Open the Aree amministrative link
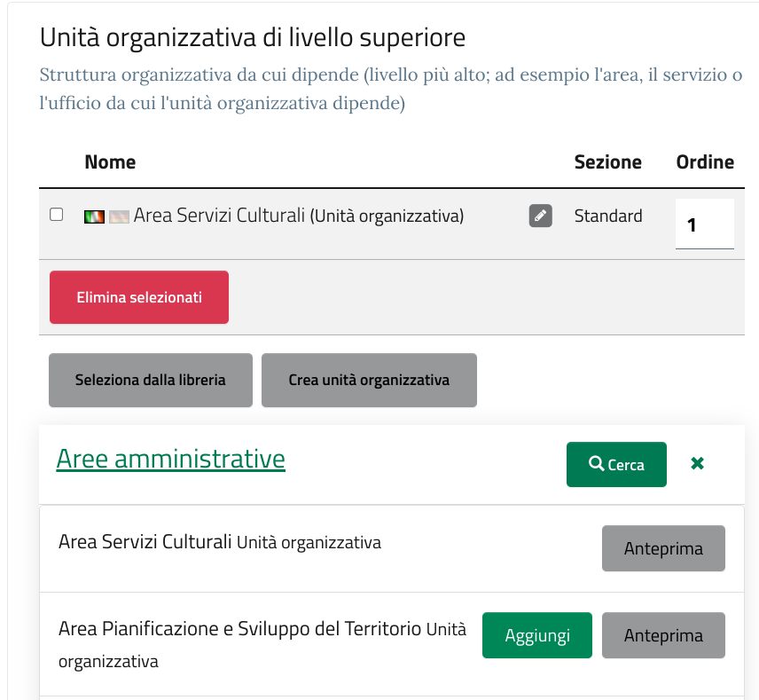 171,459
